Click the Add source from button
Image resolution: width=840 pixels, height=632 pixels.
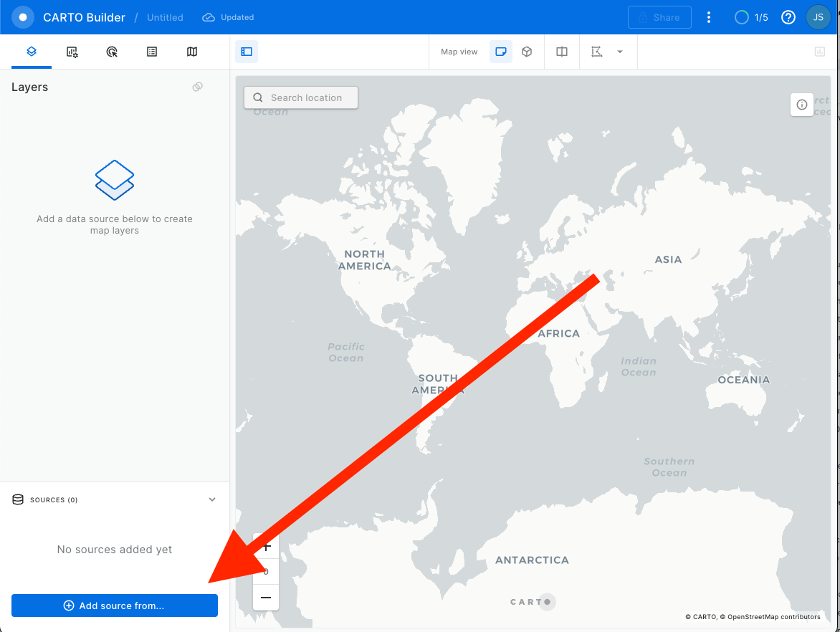(115, 605)
